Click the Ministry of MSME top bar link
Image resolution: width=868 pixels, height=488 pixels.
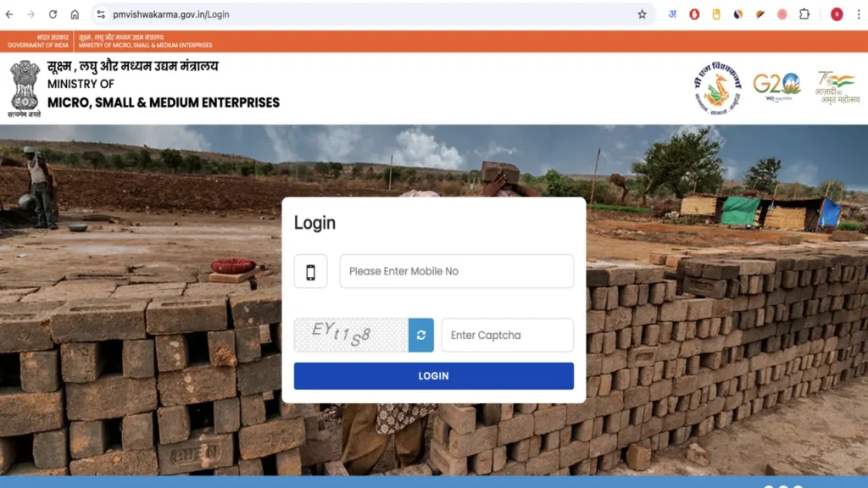145,41
